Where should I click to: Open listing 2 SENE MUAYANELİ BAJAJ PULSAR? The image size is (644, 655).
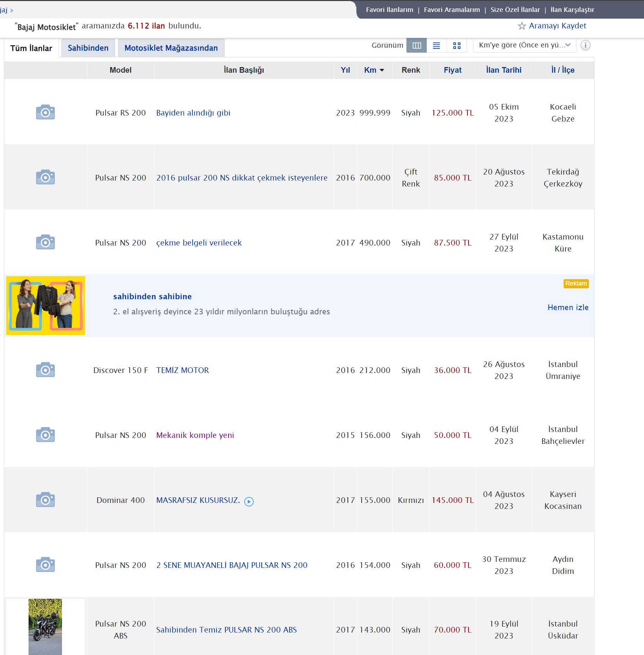pyautogui.click(x=232, y=565)
